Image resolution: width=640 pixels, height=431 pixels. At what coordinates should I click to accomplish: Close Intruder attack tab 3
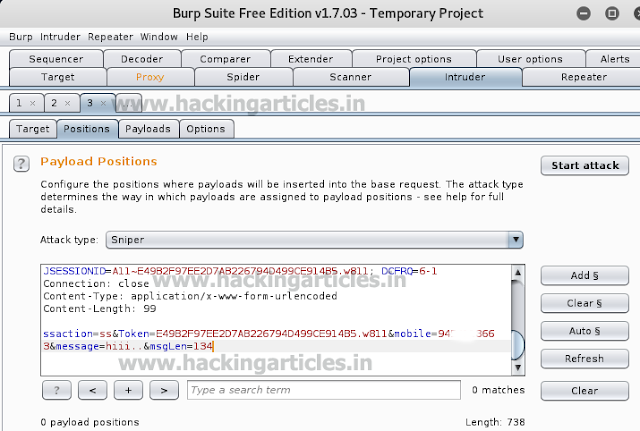[x=103, y=104]
